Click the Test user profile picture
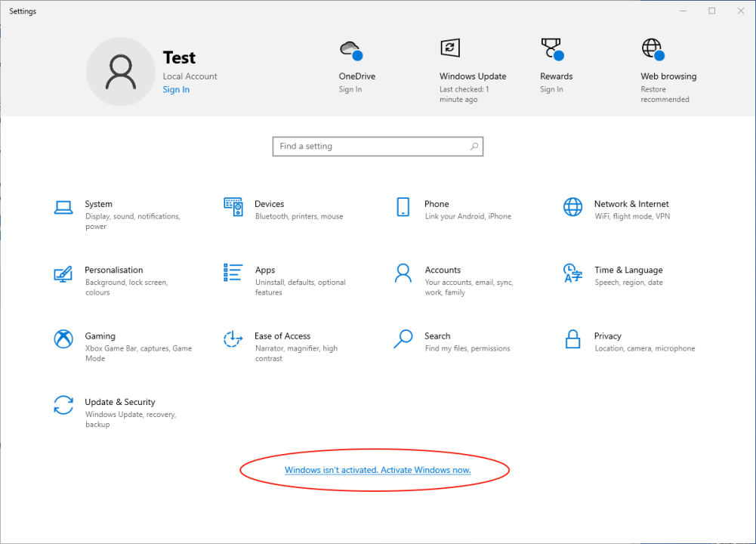 (x=121, y=72)
